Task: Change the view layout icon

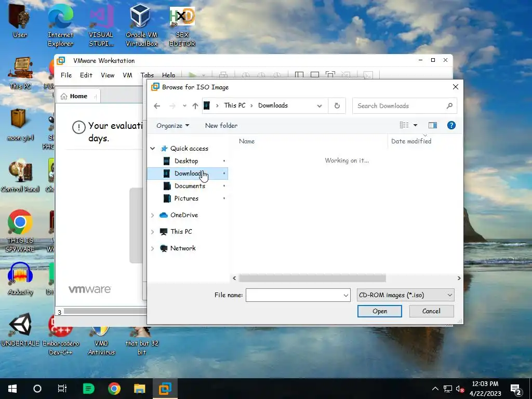Action: pos(404,125)
